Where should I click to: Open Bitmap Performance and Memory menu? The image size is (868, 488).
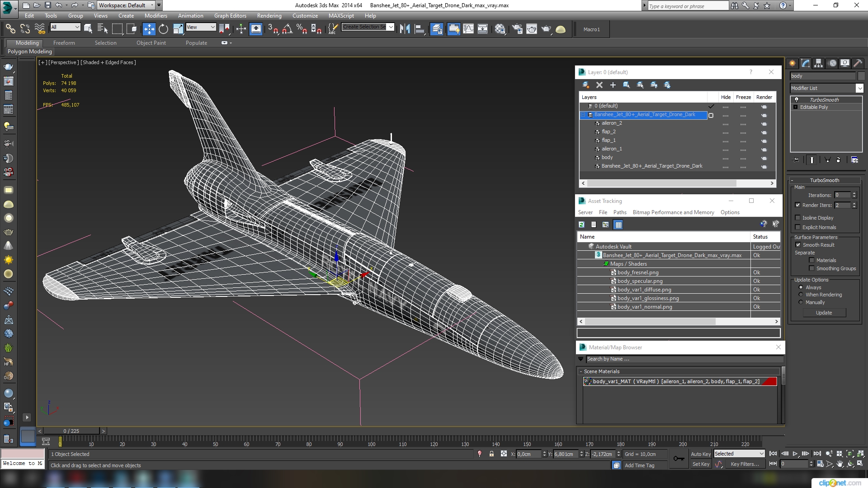(x=673, y=212)
